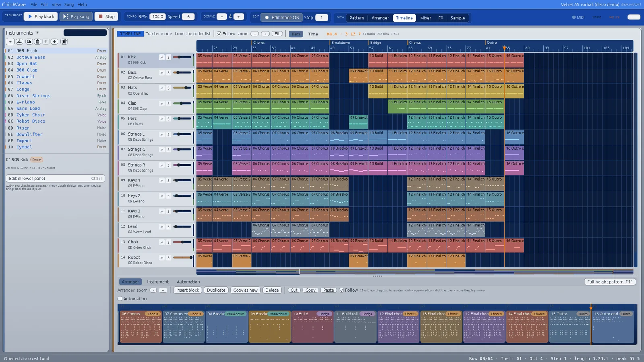The height and width of the screenshot is (362, 644).
Task: Open the Song menu
Action: point(69,4)
